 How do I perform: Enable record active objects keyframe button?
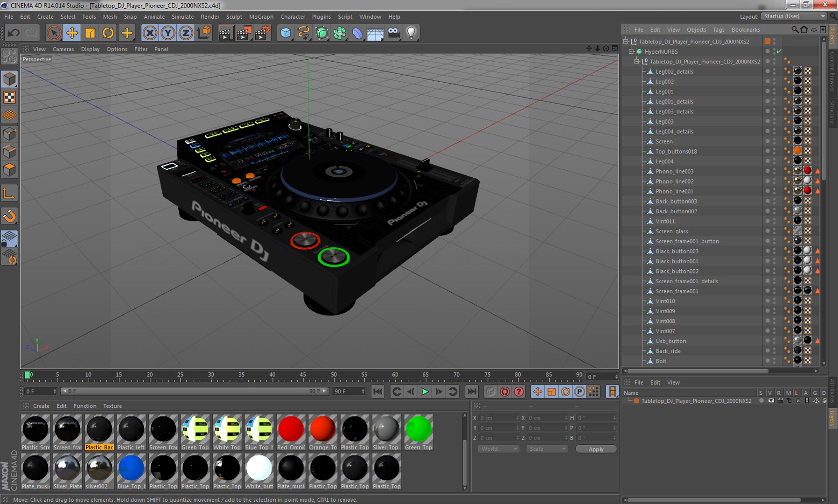coord(490,392)
